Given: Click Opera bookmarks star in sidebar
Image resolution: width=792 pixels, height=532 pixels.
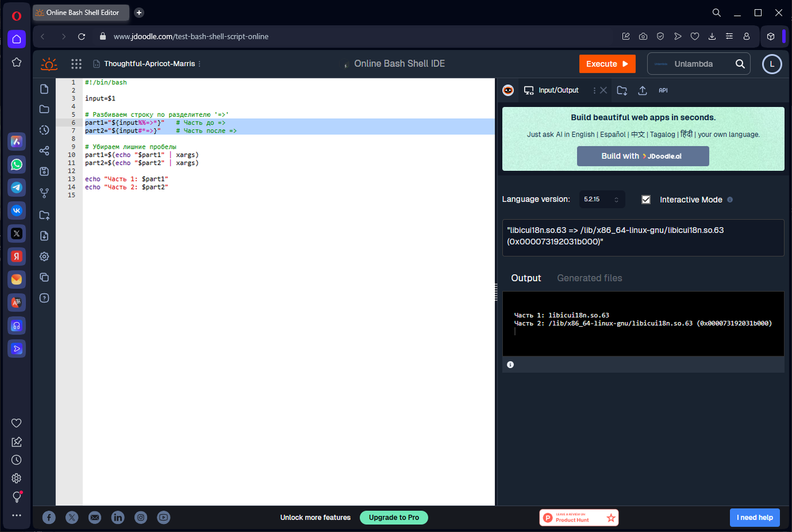Looking at the screenshot, I should point(16,62).
